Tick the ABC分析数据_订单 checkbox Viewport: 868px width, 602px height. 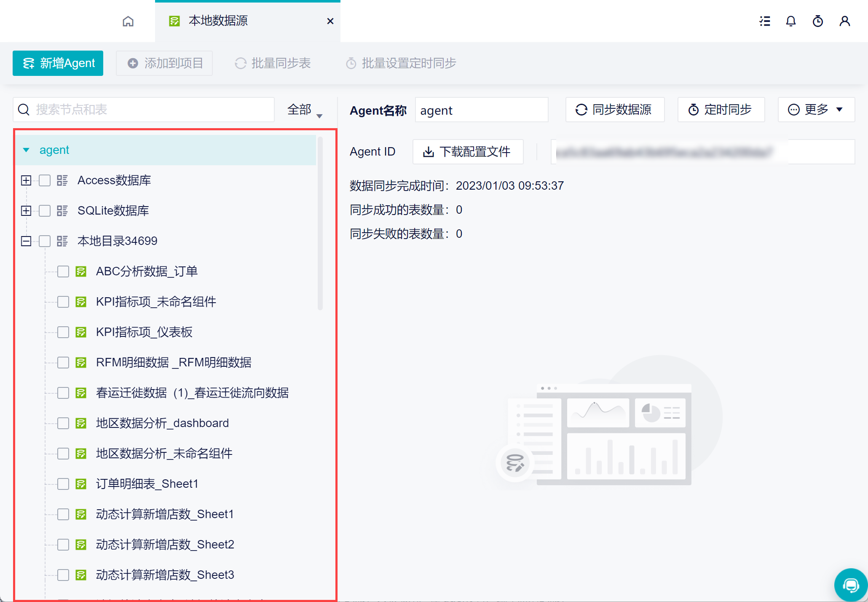tap(63, 271)
